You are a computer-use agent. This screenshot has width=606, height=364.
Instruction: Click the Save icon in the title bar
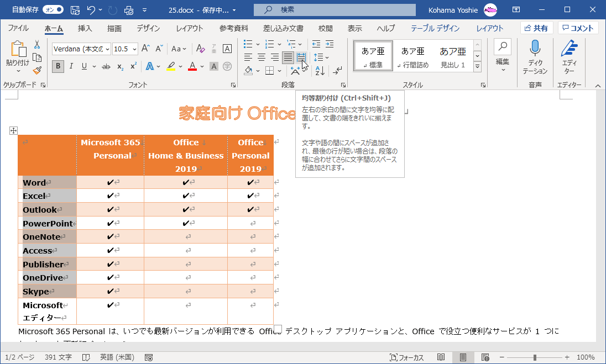[75, 10]
